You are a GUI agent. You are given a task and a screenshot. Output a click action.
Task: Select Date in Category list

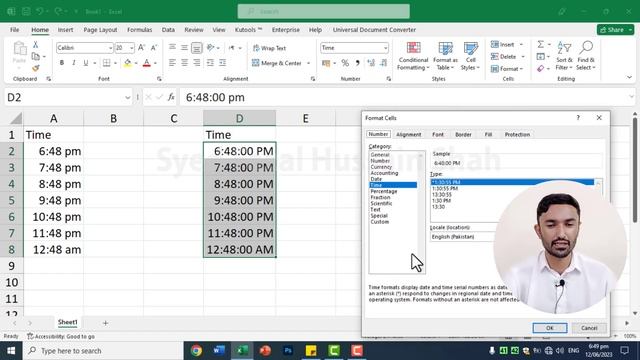pos(376,179)
